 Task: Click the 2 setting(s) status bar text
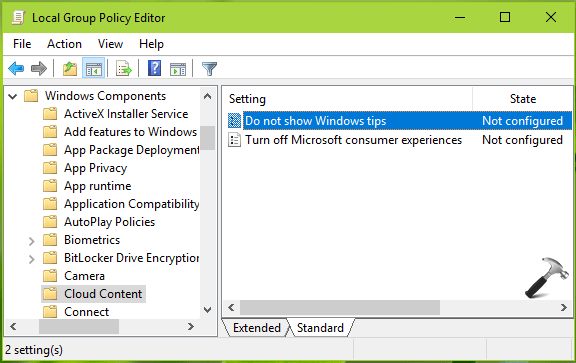click(34, 350)
